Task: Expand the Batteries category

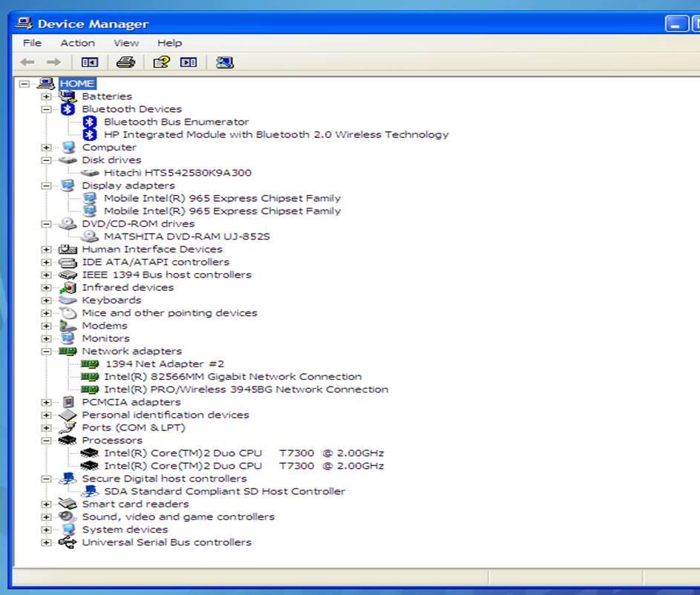Action: pos(47,96)
